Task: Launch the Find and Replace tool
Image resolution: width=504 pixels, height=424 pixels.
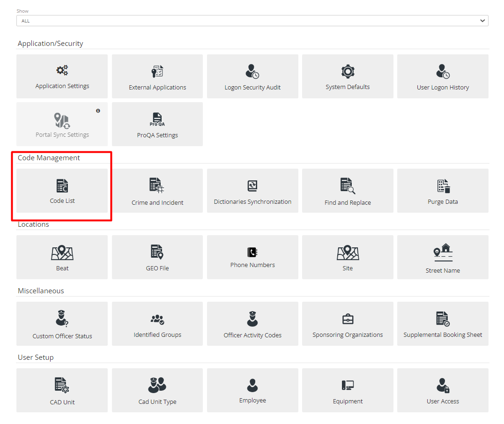Action: (x=348, y=191)
